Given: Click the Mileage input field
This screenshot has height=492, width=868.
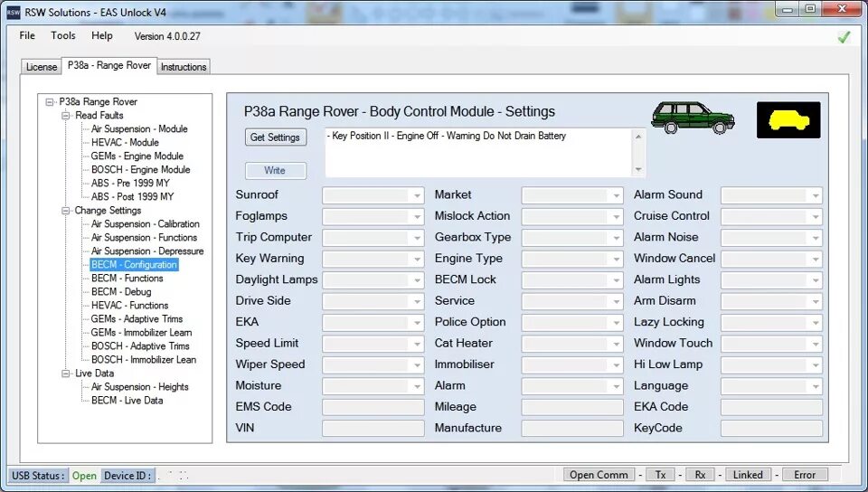Looking at the screenshot, I should point(572,407).
